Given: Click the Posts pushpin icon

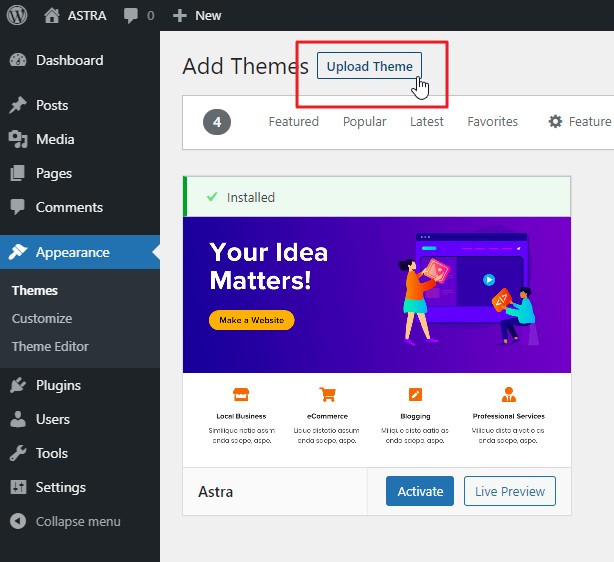Looking at the screenshot, I should 18,105.
